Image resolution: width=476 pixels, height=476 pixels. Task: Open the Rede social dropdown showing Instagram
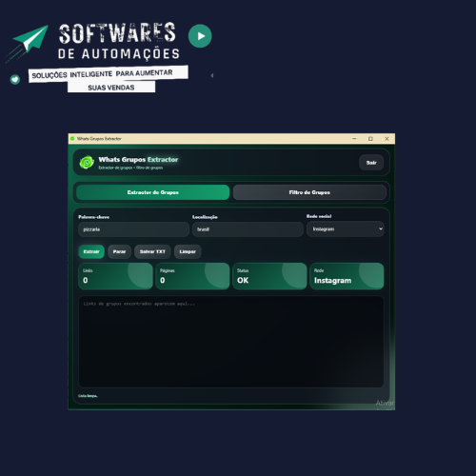pyautogui.click(x=346, y=229)
